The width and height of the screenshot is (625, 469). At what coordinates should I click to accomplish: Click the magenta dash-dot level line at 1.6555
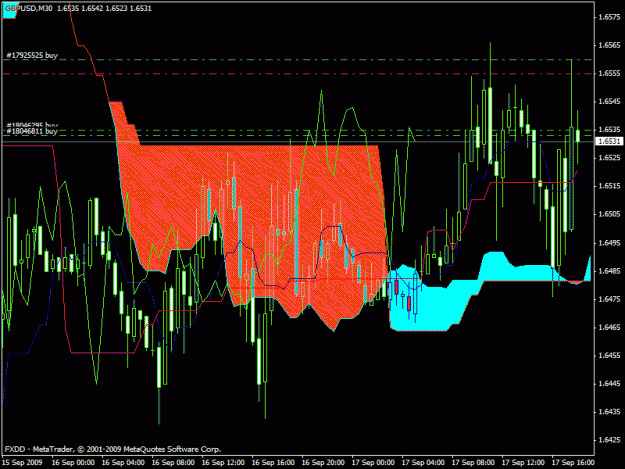point(297,74)
